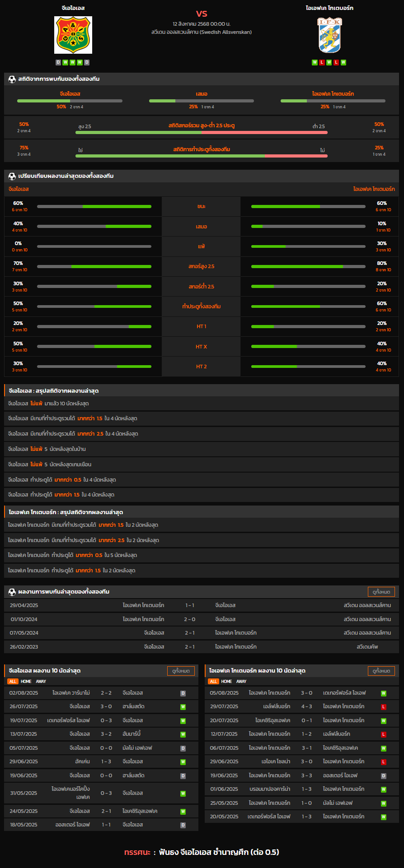Click D badge for 19/06/2025 GAIS match
The width and height of the screenshot is (404, 868).
(x=183, y=776)
